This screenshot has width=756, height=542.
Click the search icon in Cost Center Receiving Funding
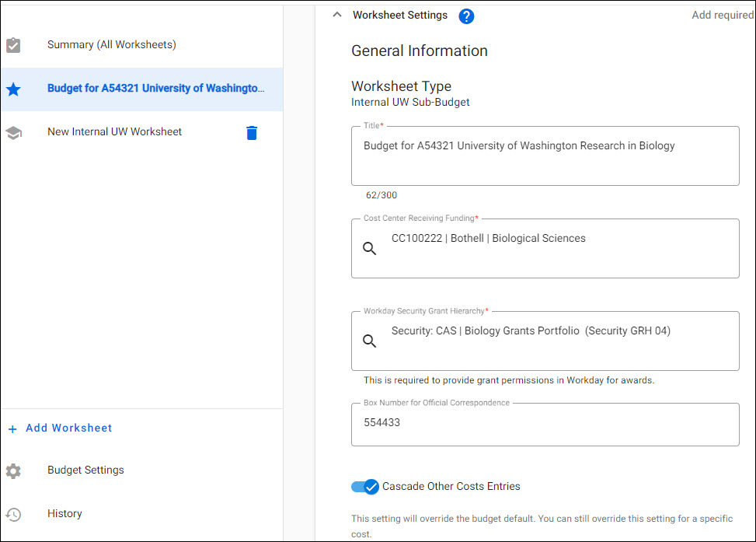tap(369, 248)
